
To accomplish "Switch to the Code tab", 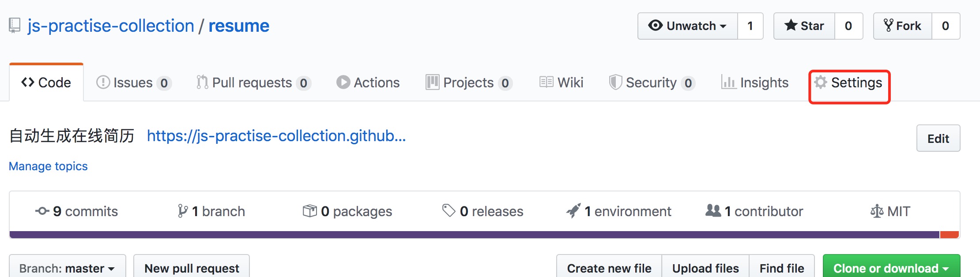I will (x=46, y=82).
